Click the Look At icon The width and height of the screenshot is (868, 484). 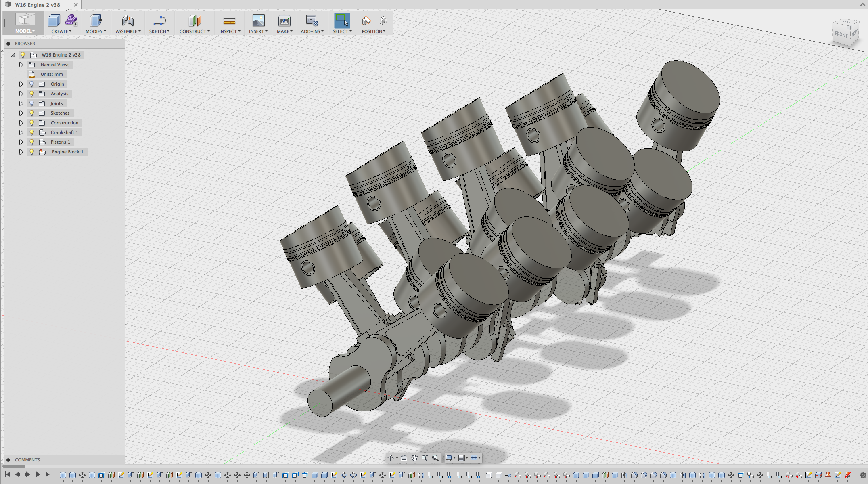404,458
